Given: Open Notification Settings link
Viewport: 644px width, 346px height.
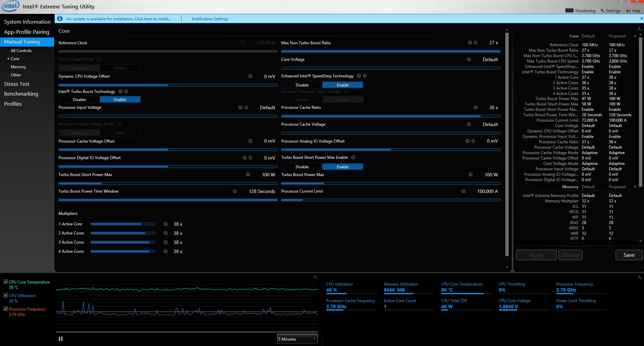Looking at the screenshot, I should [x=210, y=19].
